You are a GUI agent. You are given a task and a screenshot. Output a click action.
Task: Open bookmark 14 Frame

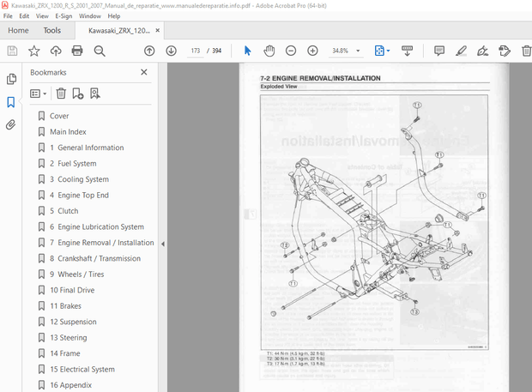point(65,353)
